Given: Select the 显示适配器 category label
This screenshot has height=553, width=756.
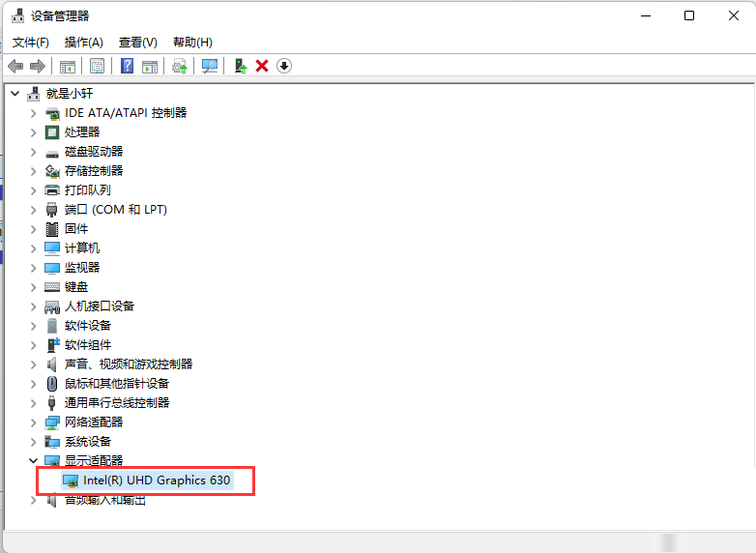Looking at the screenshot, I should point(94,460).
